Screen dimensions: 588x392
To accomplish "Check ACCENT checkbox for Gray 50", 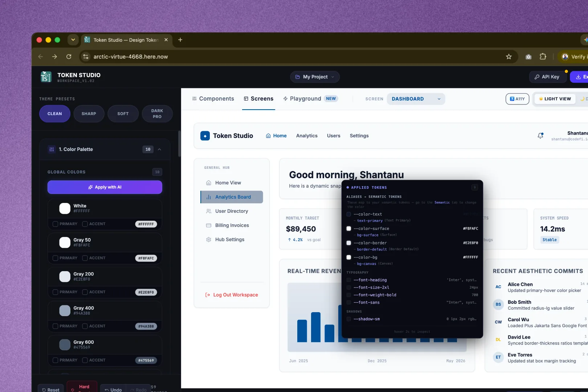I will tap(85, 258).
